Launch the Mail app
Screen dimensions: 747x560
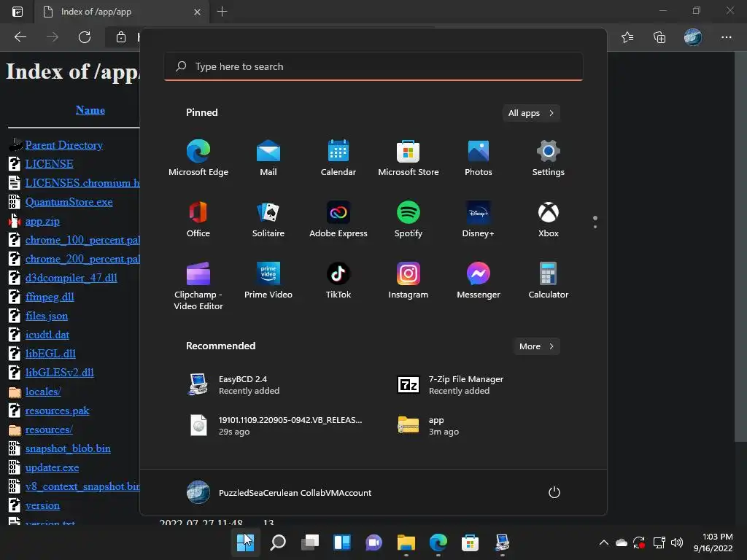(268, 158)
